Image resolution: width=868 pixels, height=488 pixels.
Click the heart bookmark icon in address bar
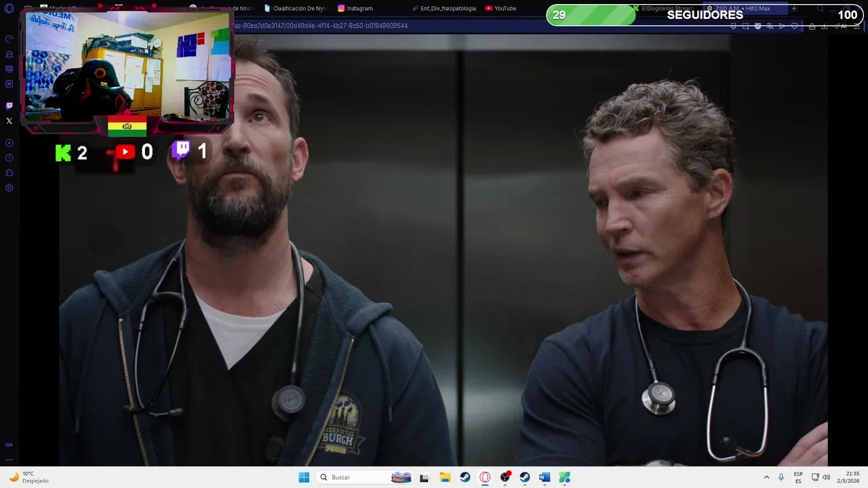(794, 26)
